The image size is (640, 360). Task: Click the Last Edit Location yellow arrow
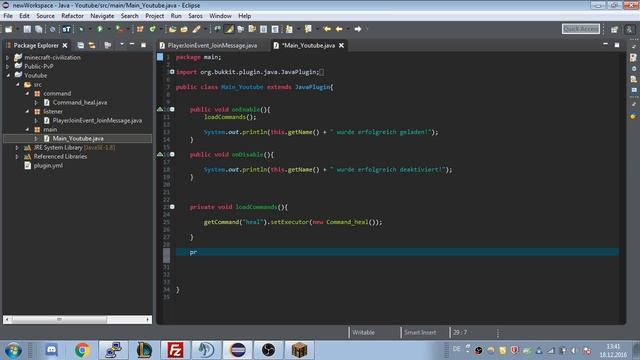click(327, 29)
